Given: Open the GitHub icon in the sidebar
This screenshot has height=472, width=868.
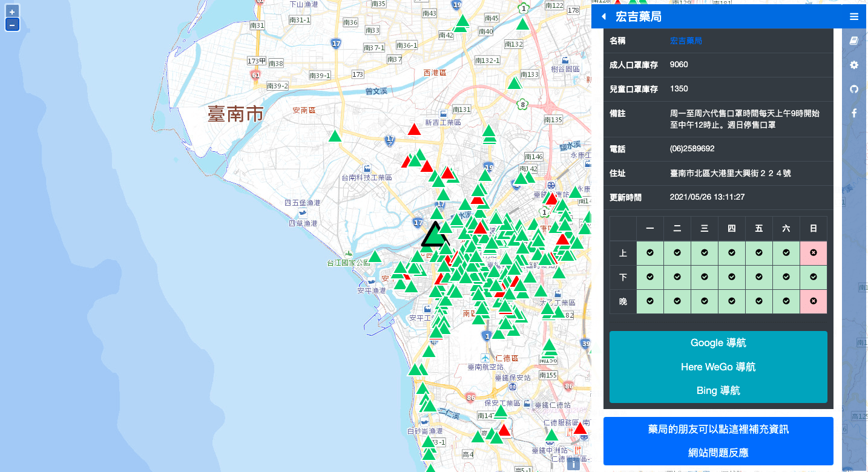Looking at the screenshot, I should click(x=854, y=89).
